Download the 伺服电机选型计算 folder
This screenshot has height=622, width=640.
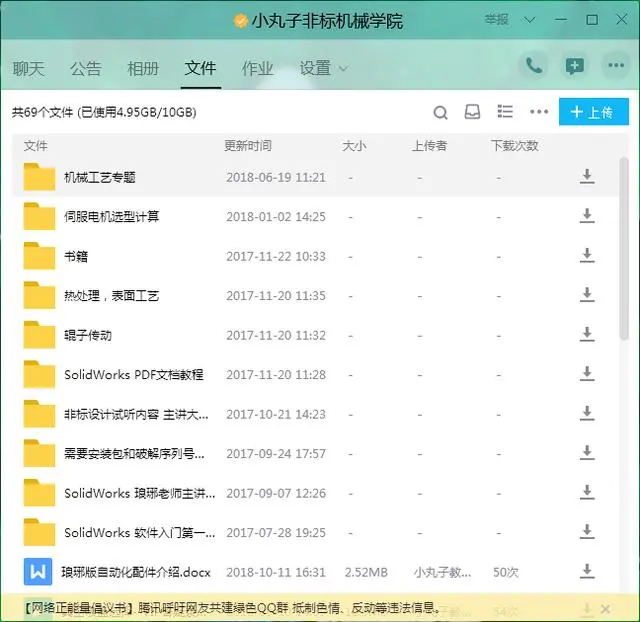click(x=587, y=216)
